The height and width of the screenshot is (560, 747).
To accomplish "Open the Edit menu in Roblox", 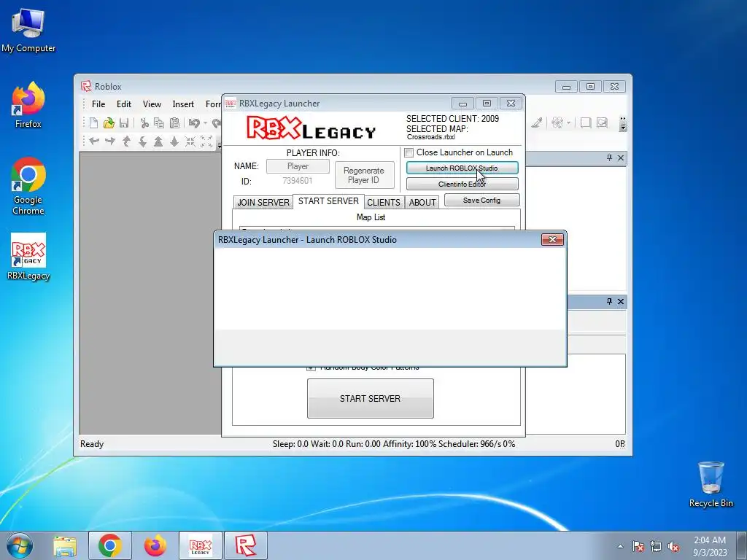I will point(124,104).
